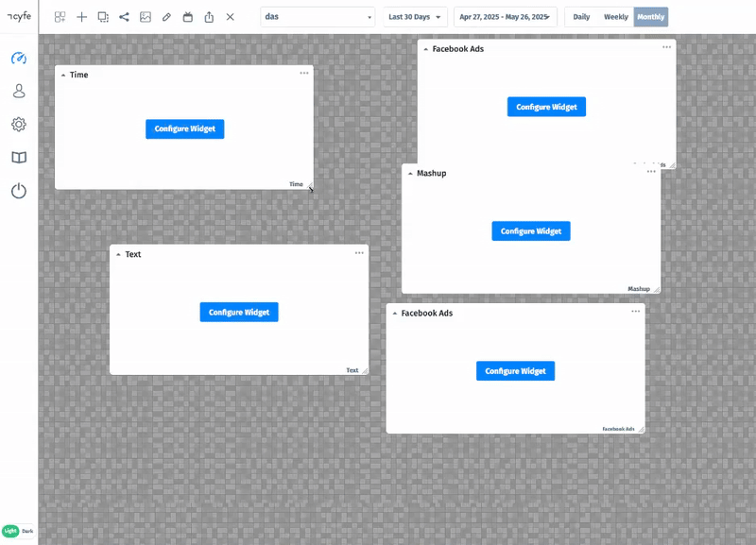Open the book documentation icon in the sidebar
Image resolution: width=756 pixels, height=545 pixels.
click(19, 158)
